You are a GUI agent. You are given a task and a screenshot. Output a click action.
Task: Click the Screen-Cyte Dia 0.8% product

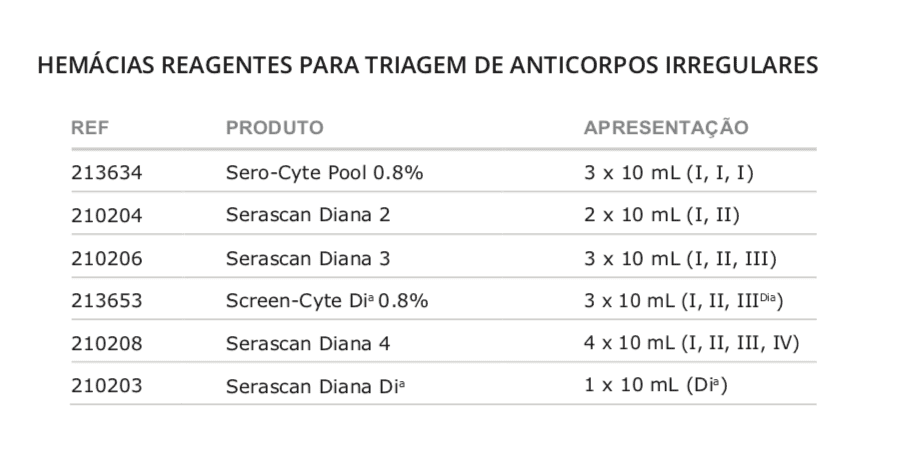tap(327, 300)
